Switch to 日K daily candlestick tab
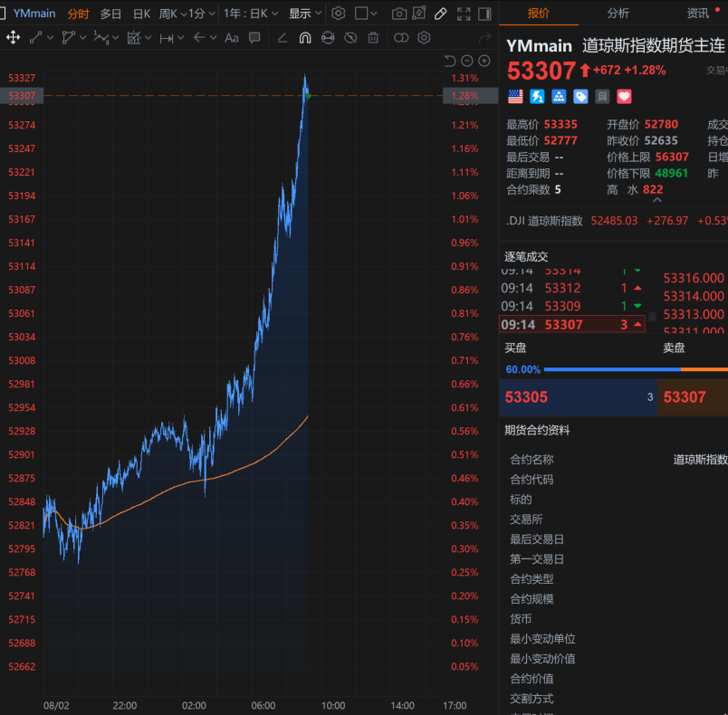728x715 pixels. pyautogui.click(x=141, y=14)
